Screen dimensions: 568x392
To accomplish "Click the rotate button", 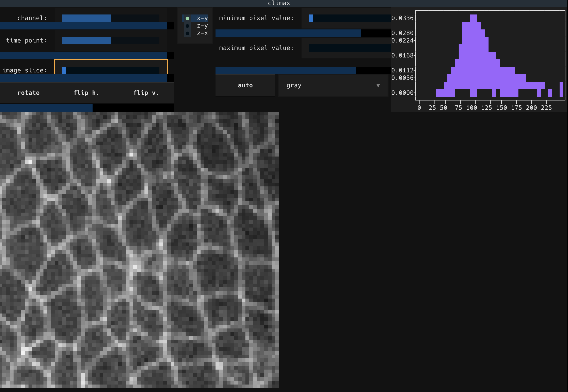I will pos(28,93).
